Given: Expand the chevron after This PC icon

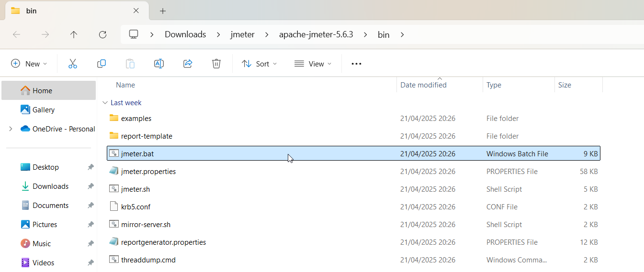Looking at the screenshot, I should 152,34.
